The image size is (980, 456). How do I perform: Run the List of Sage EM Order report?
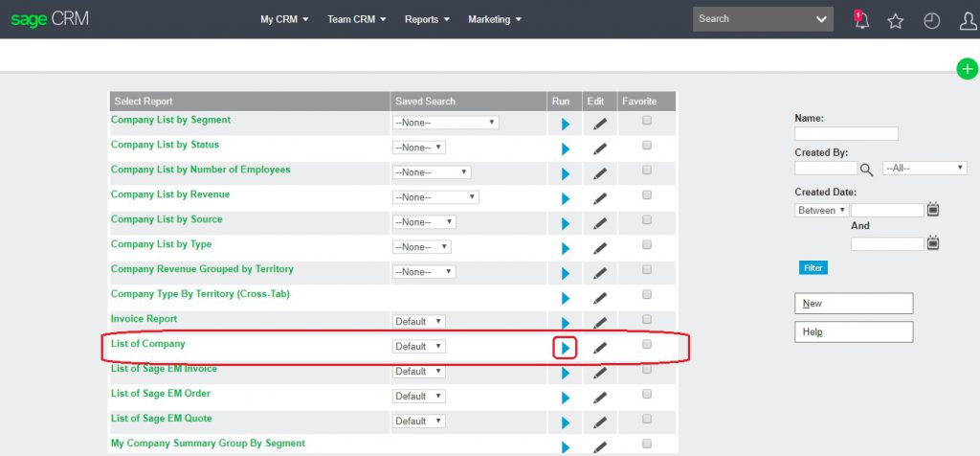tap(565, 398)
